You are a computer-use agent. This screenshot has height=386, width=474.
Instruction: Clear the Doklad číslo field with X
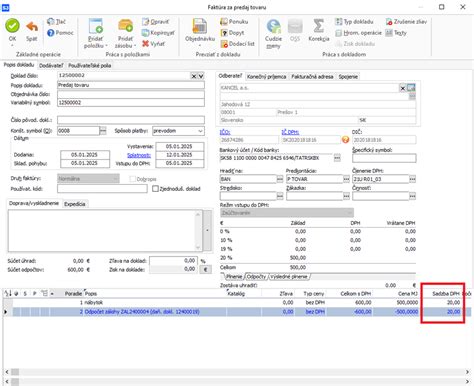[194, 76]
